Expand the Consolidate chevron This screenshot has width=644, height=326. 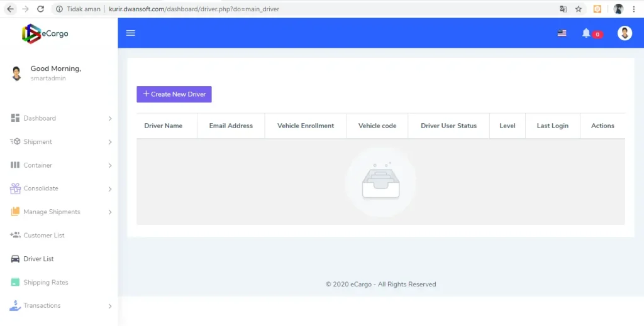[109, 189]
